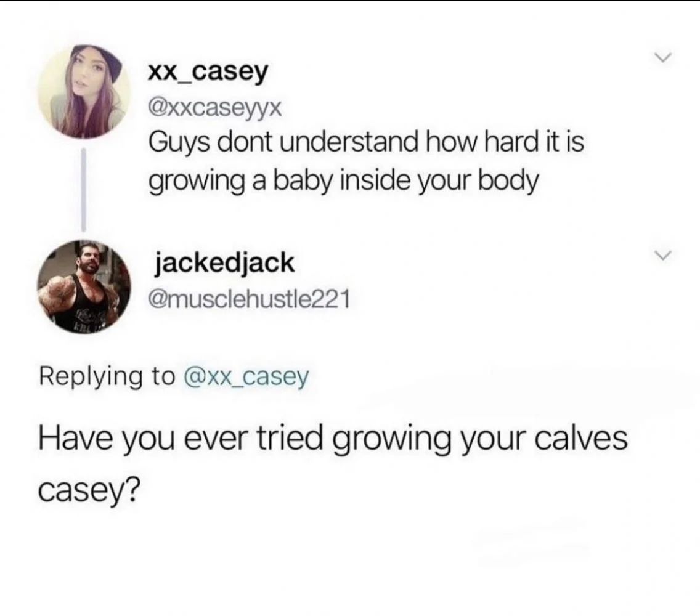Click the word "casey?" ending the reply

89,491
